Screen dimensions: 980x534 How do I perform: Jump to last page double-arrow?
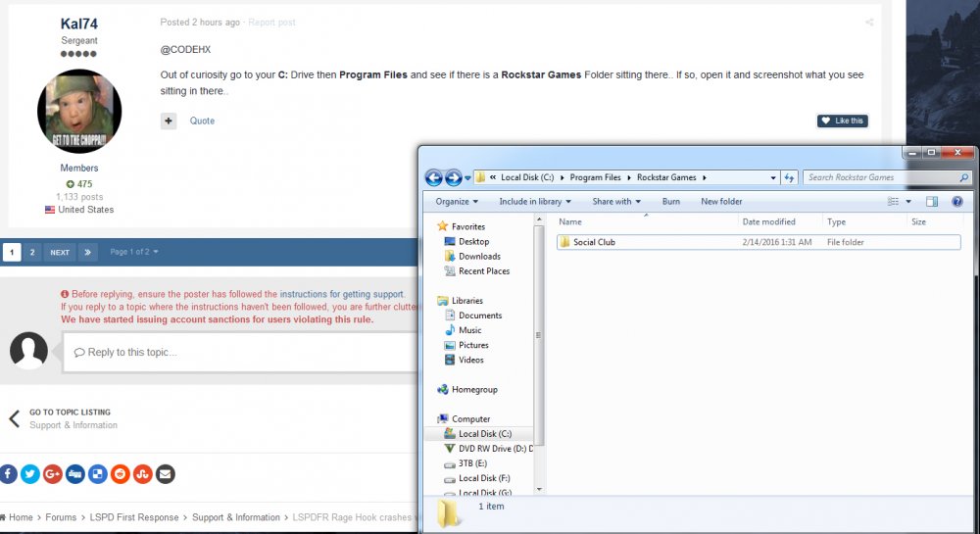pyautogui.click(x=87, y=253)
